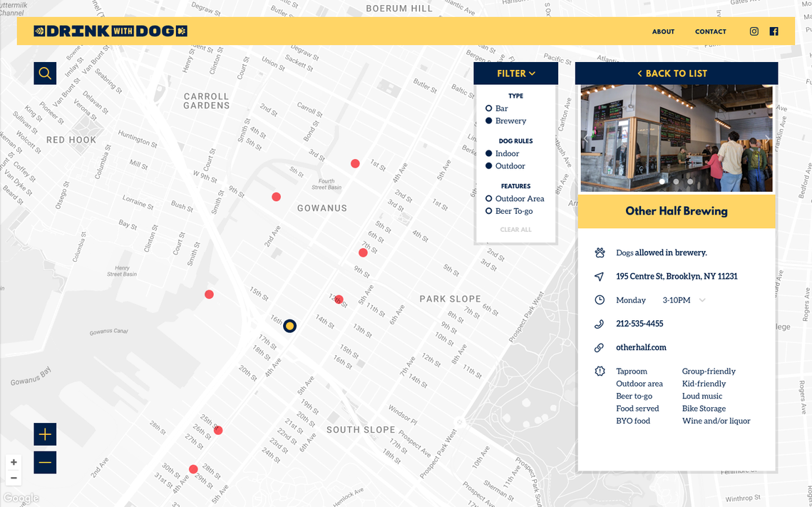Open the Facebook icon in the header
The image size is (812, 507).
click(x=774, y=31)
